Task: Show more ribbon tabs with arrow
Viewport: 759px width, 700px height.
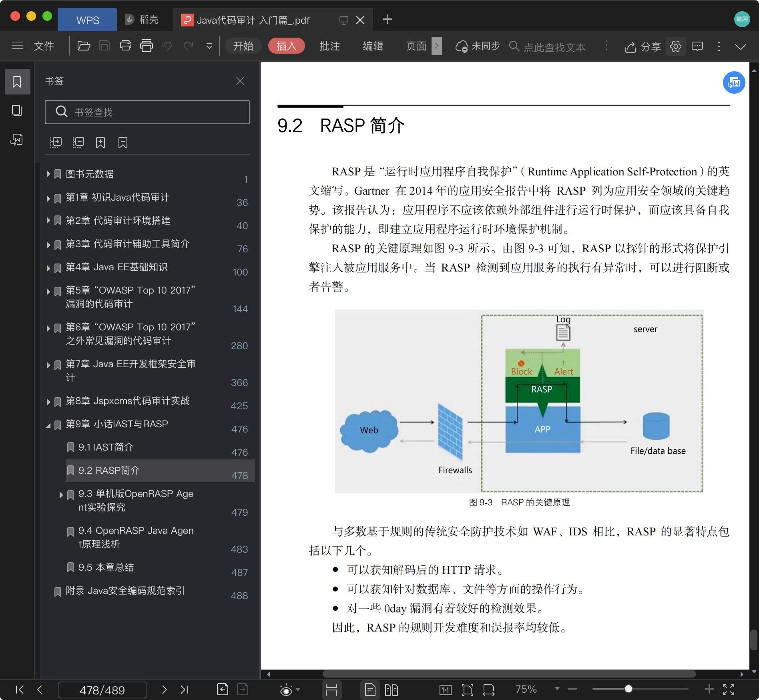Action: pos(437,46)
